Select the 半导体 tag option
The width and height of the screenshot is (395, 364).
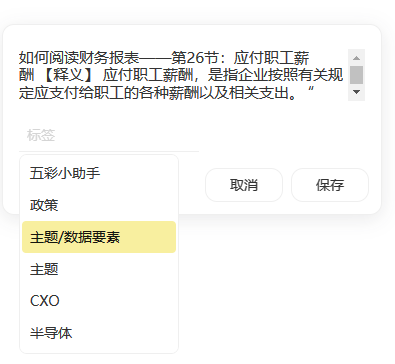click(x=99, y=333)
